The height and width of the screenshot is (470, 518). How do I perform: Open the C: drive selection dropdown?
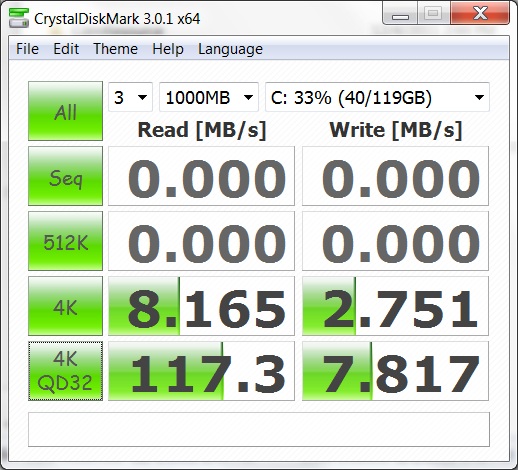[377, 97]
